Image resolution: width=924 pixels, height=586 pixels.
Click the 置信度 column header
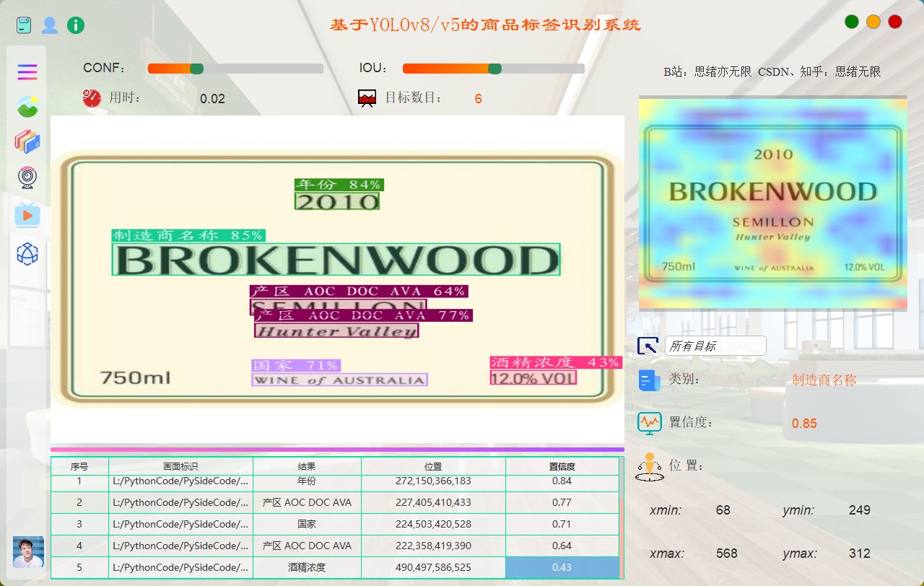coord(562,467)
